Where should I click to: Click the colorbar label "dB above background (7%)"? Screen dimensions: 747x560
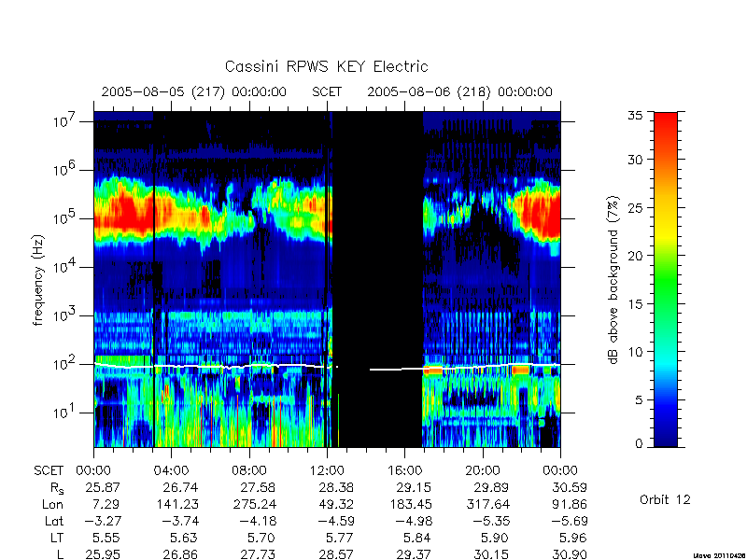[x=613, y=281]
